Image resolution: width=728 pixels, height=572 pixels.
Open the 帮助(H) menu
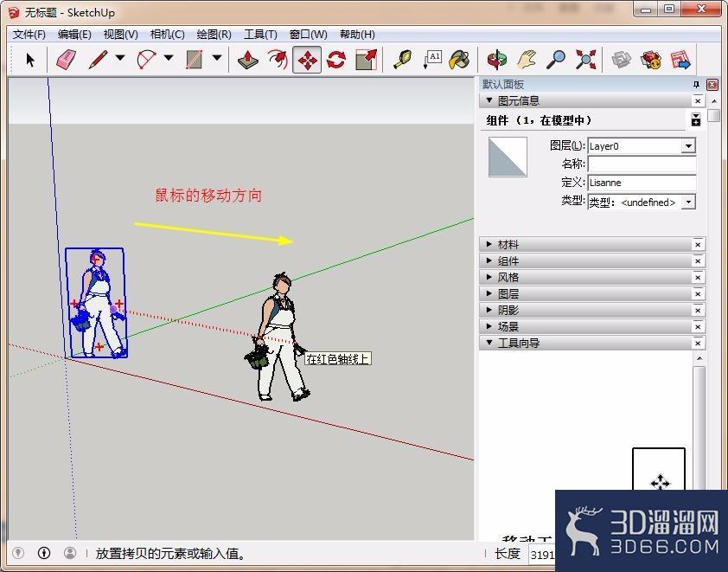point(357,35)
